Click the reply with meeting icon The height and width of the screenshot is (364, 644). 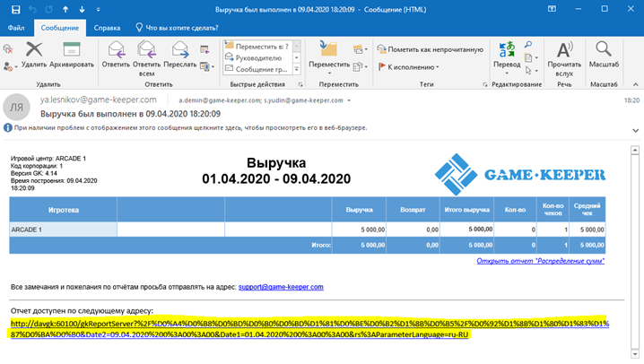click(205, 49)
